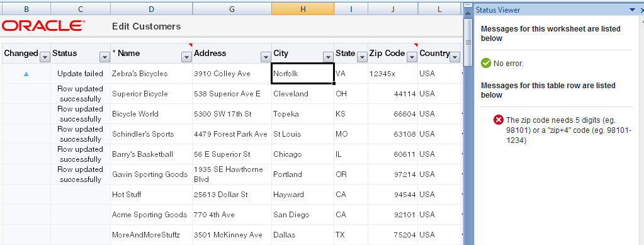This screenshot has height=245, width=644.
Task: Click the 3501 McKinney Ave cell
Action: 232,235
